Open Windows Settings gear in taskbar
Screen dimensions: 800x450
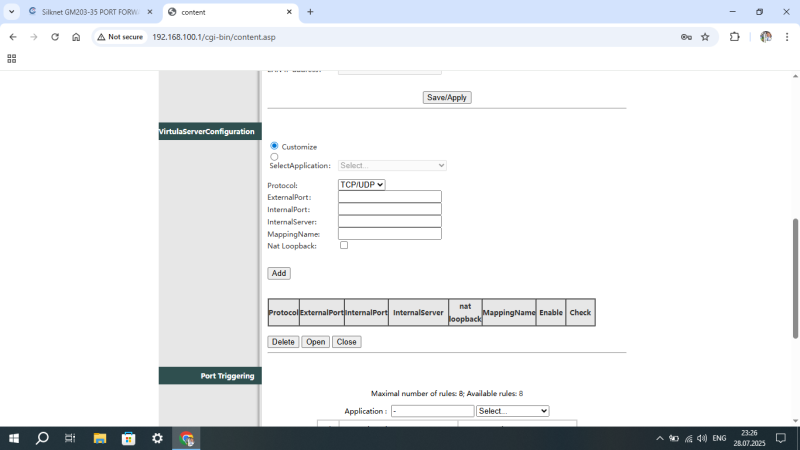click(x=157, y=438)
